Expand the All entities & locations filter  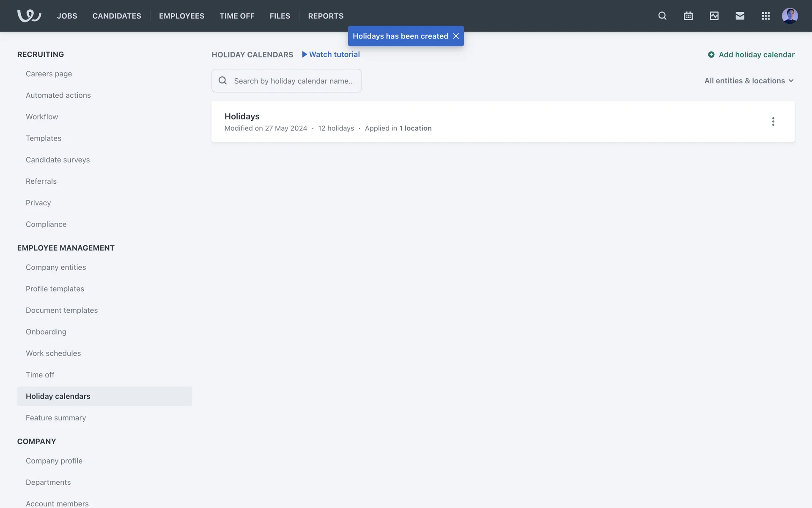[749, 80]
